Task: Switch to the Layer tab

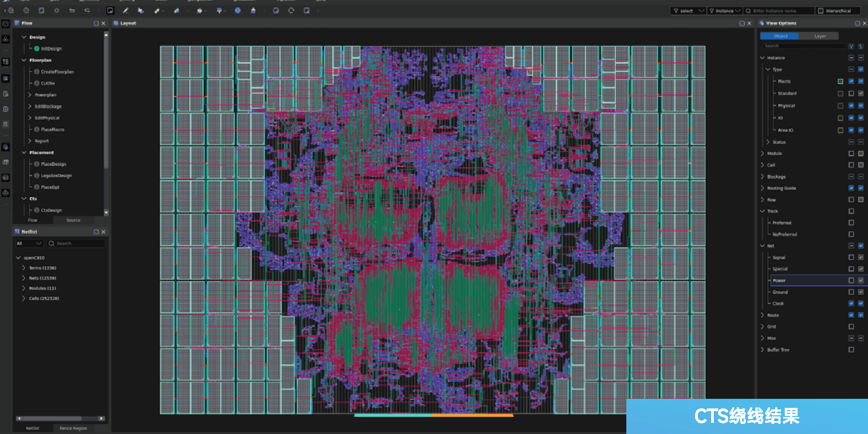Action: [819, 36]
